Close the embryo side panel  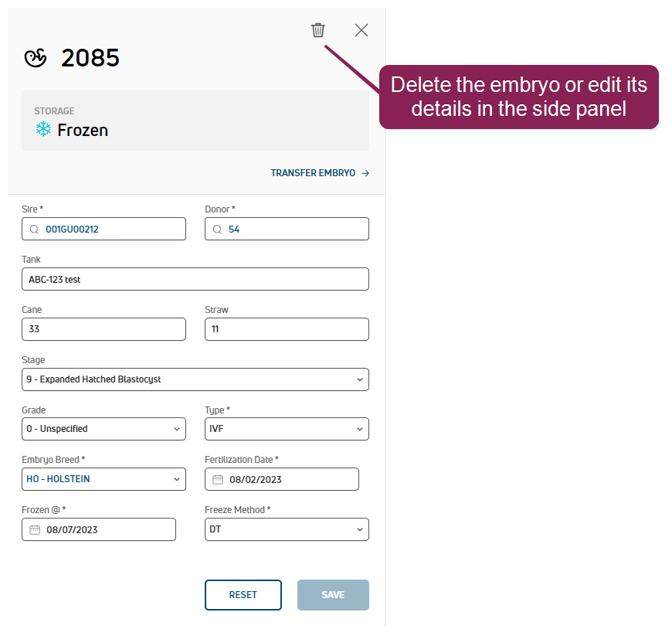361,30
